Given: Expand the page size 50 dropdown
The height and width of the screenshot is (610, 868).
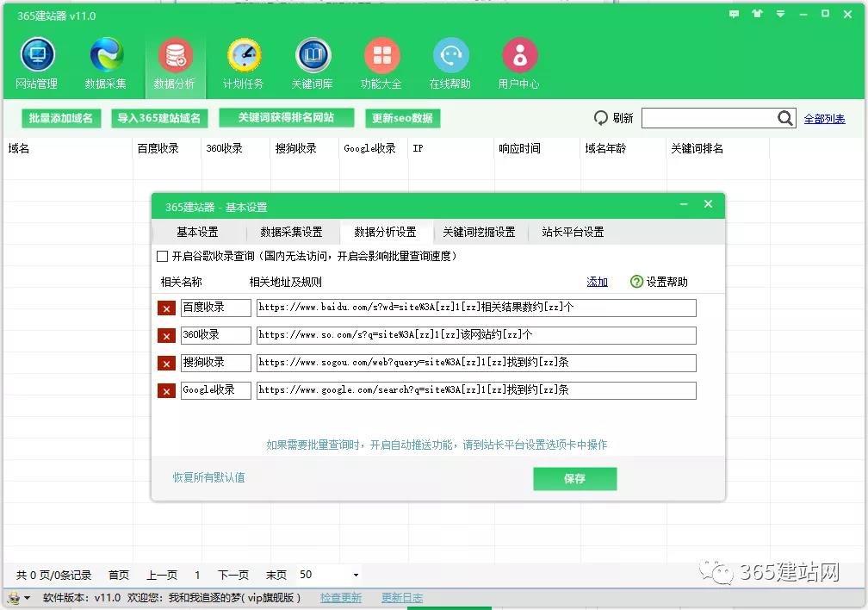Looking at the screenshot, I should tap(356, 575).
